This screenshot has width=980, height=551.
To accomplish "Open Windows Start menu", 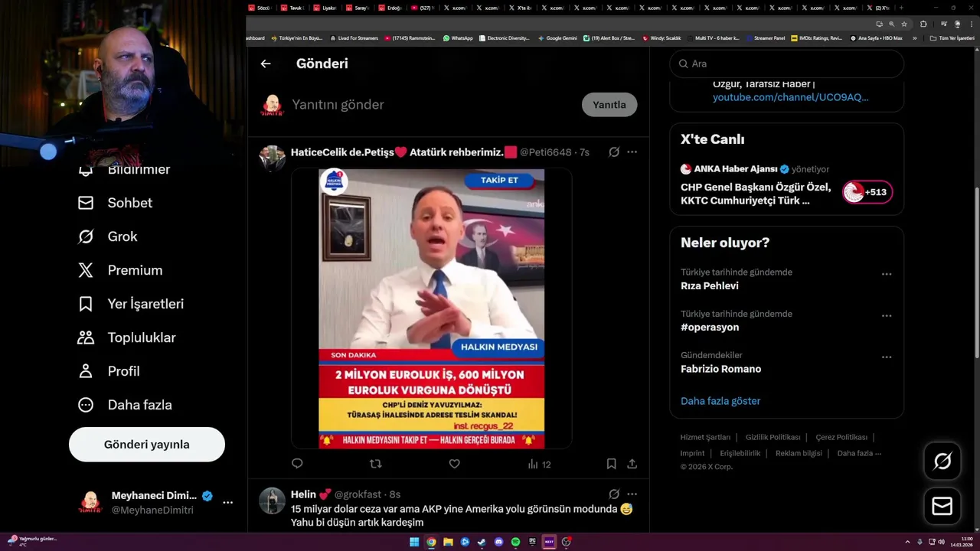I will pos(414,542).
